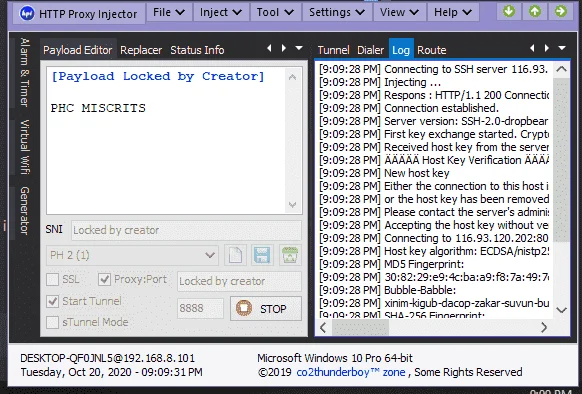Viewport: 582px width, 394px height.
Task: Click '[Payload Locked by Creator]' text
Action: click(x=158, y=76)
